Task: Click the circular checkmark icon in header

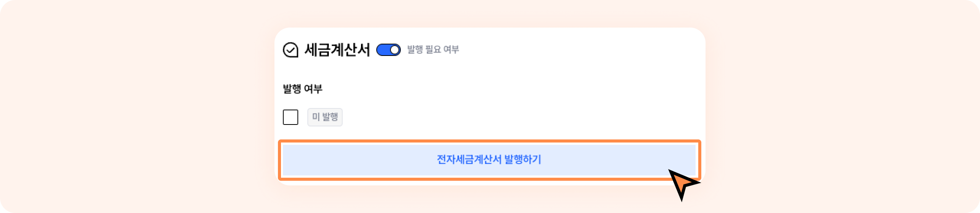Action: [x=291, y=50]
